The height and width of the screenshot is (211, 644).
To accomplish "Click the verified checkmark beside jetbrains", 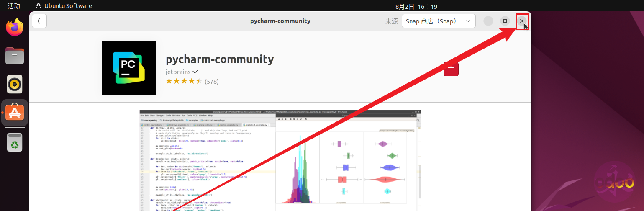I will pyautogui.click(x=195, y=72).
